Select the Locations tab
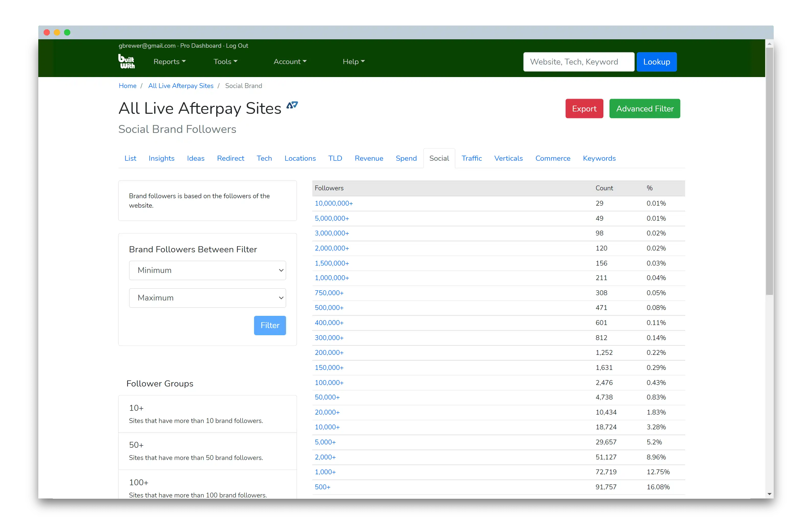812x524 pixels. pyautogui.click(x=300, y=158)
